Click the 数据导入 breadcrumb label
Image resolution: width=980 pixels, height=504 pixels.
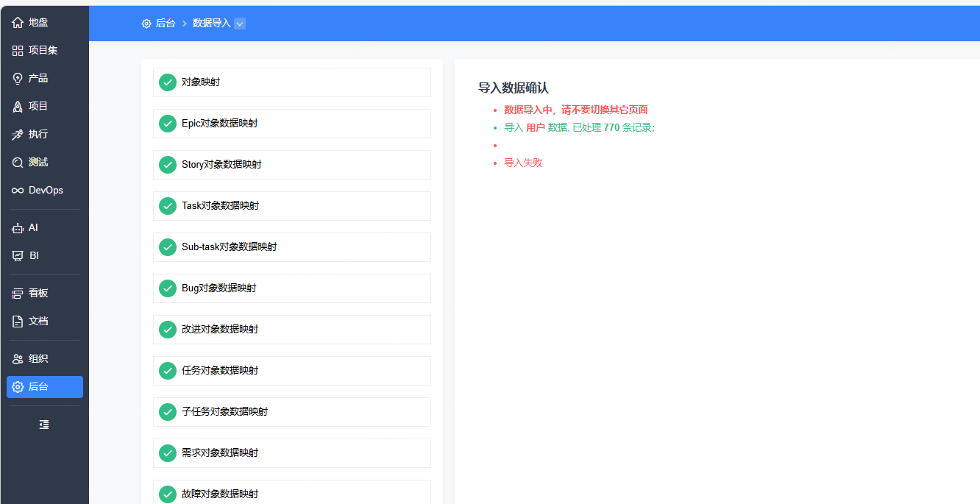point(212,24)
